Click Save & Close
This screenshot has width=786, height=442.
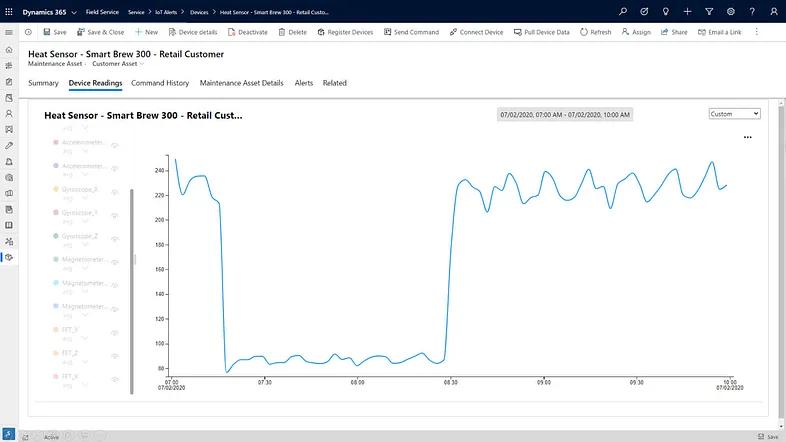click(x=100, y=32)
